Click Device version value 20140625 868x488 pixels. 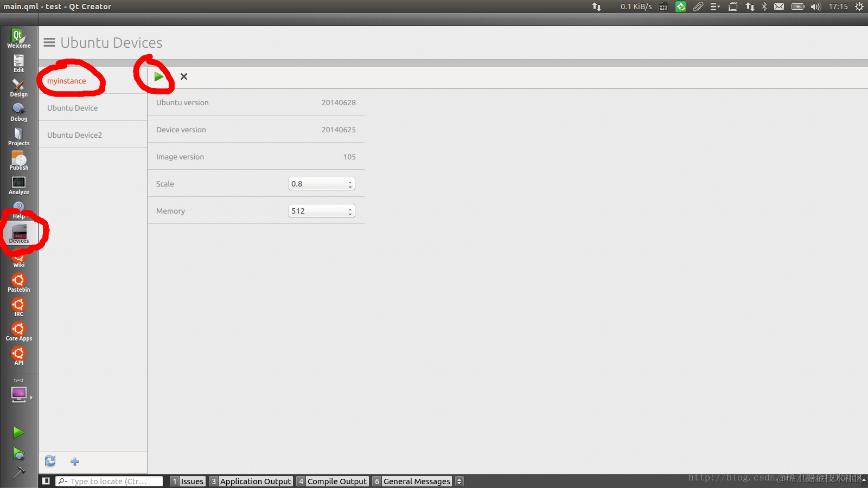339,130
